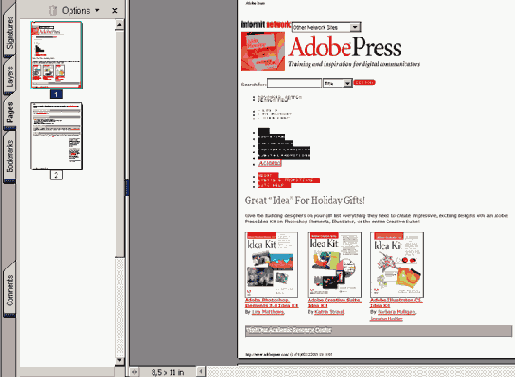515x377 pixels.
Task: Click the horizontal scroll left arrow
Action: pos(201,371)
